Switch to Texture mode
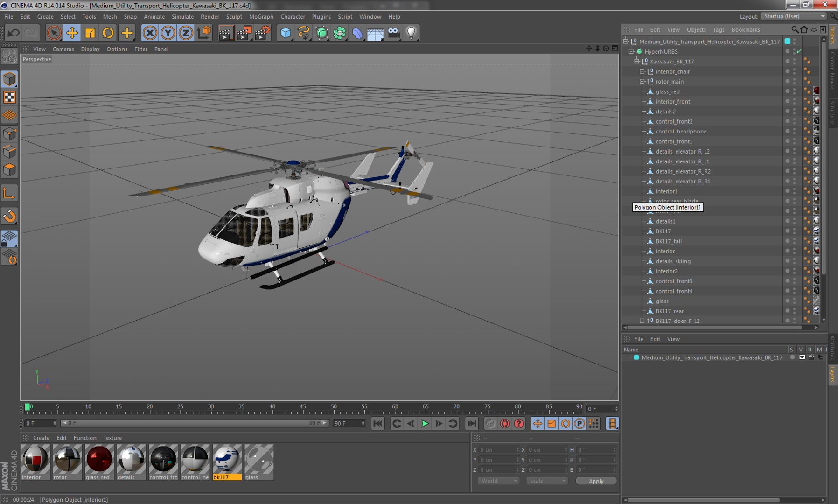838x504 pixels. pyautogui.click(x=9, y=97)
